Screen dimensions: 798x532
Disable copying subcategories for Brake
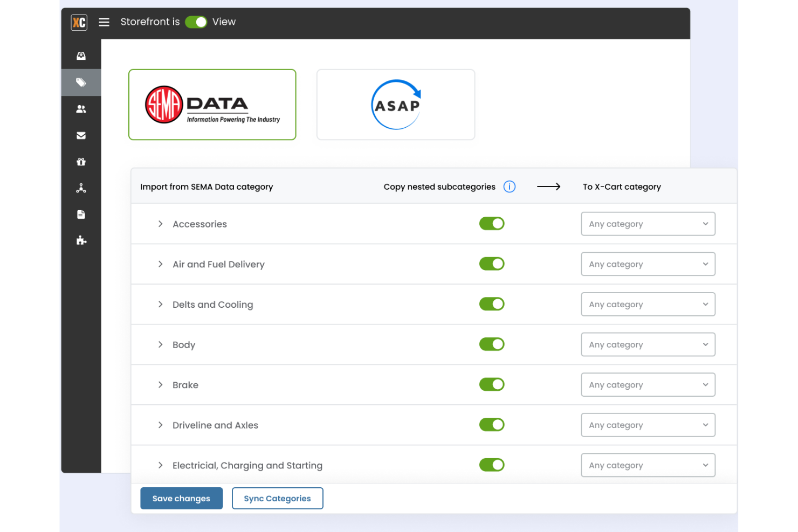492,384
